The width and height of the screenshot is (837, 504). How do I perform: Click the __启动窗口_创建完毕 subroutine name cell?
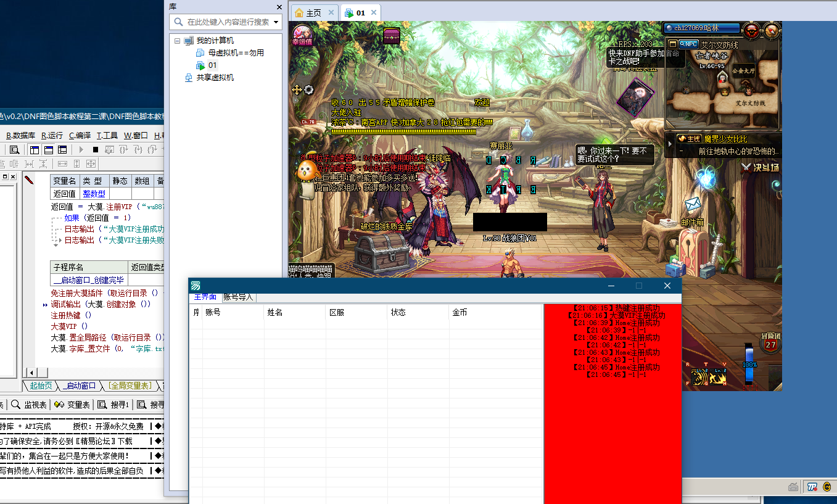(89, 280)
